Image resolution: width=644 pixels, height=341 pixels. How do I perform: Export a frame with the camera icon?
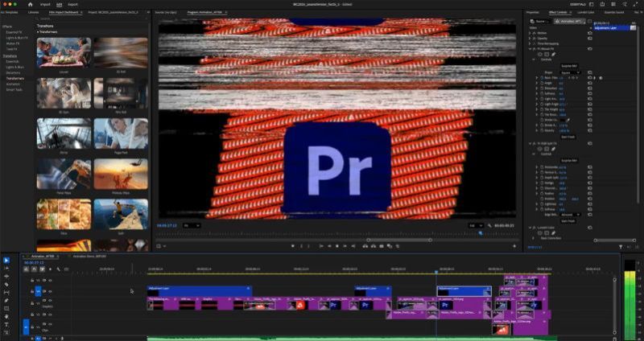[x=382, y=246]
